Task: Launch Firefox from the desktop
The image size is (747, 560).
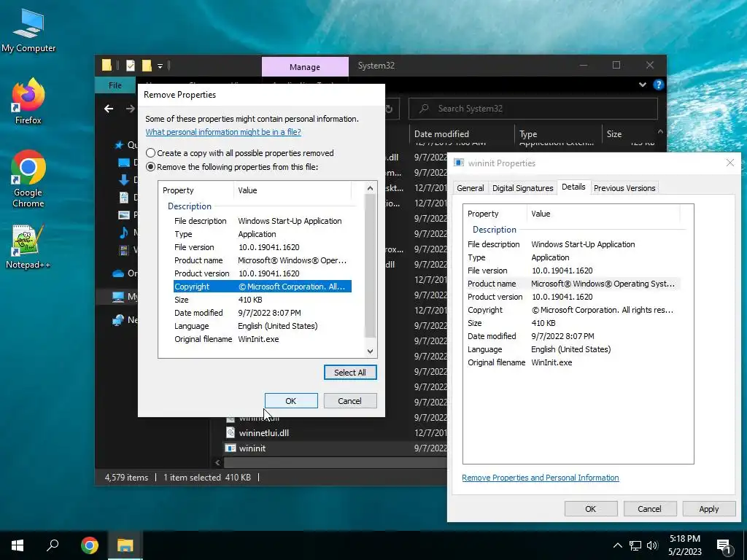Action: point(28,101)
